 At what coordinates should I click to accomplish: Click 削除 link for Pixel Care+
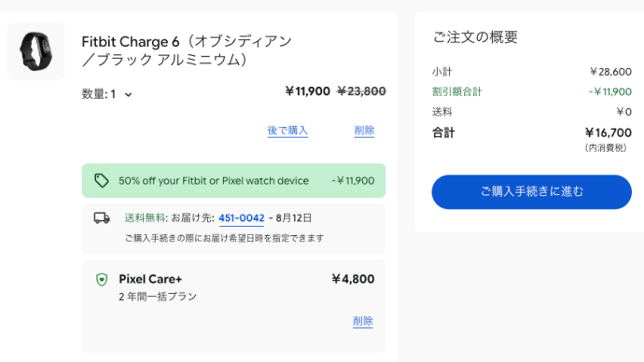(x=363, y=321)
